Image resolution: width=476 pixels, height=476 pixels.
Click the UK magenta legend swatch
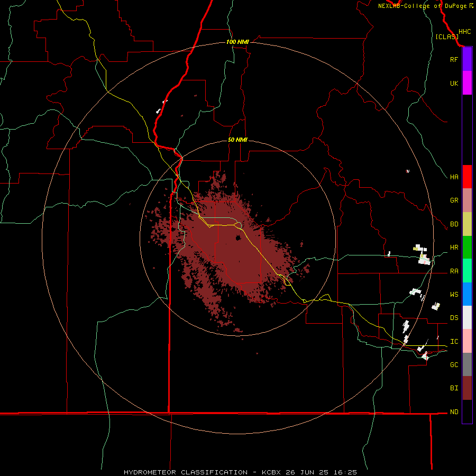pyautogui.click(x=467, y=83)
